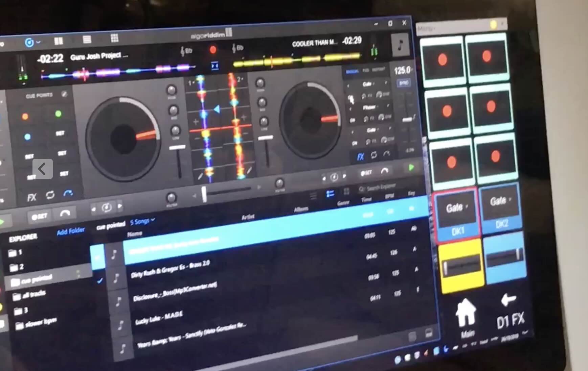Edit cue points with pencil icon
This screenshot has width=588, height=371.
[64, 94]
